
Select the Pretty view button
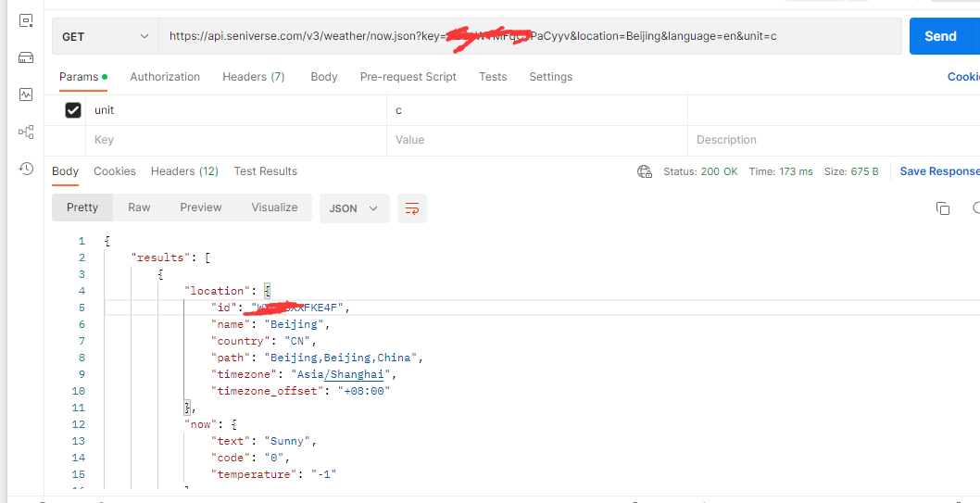pos(82,207)
